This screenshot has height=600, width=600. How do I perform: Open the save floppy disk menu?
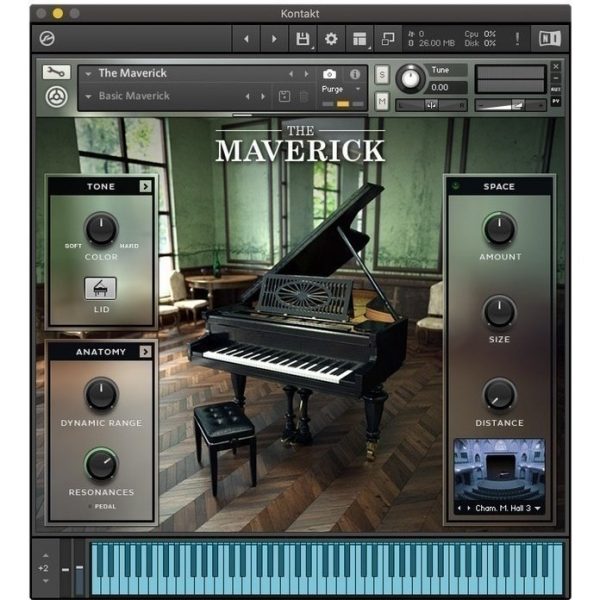303,39
